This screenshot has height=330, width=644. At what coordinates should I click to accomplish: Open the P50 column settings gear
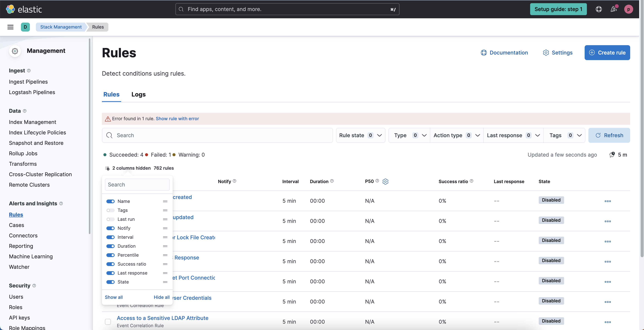click(x=385, y=181)
